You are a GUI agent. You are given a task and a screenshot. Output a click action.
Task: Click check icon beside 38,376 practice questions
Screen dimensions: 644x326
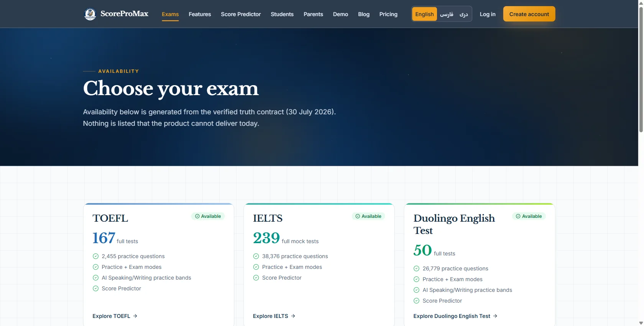[256, 256]
